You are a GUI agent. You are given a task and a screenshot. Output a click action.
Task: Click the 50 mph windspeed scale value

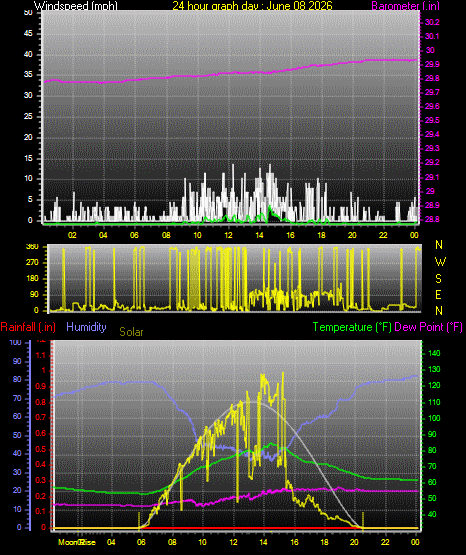click(28, 12)
